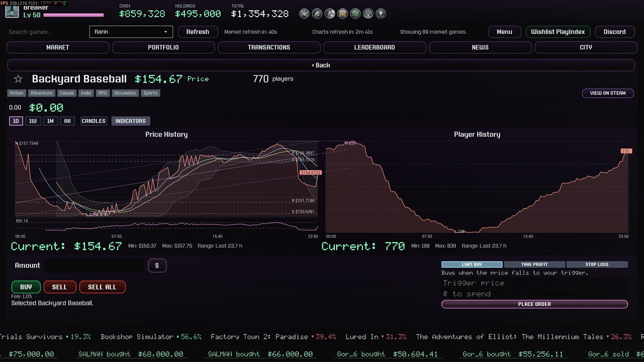The width and height of the screenshot is (644, 362).
Task: Focus the Amount input field
Action: 94,265
